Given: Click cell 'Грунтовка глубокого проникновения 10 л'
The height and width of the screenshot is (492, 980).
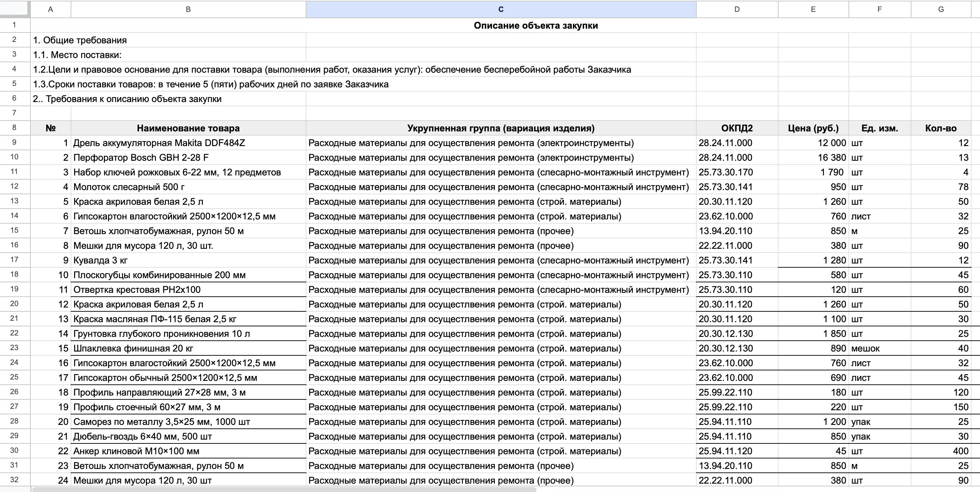Looking at the screenshot, I should click(x=188, y=333).
